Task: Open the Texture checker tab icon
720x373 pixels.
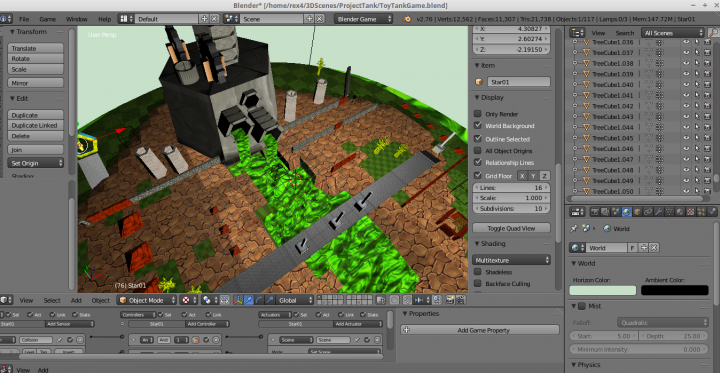Action: click(x=691, y=212)
